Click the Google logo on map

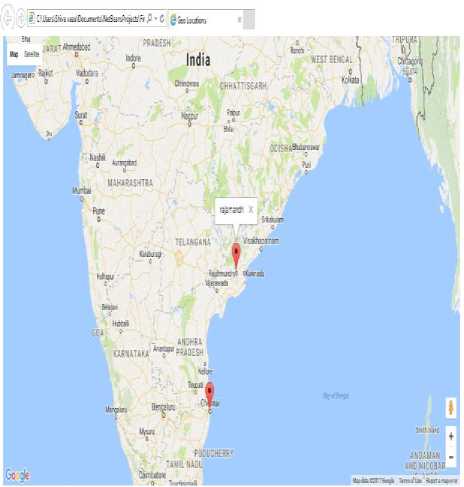pyautogui.click(x=18, y=475)
